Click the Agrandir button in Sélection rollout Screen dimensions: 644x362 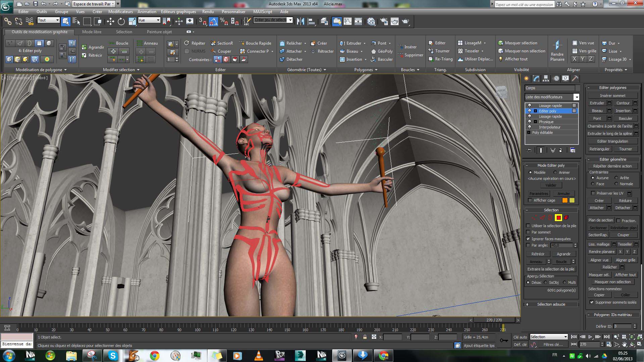coord(563,254)
